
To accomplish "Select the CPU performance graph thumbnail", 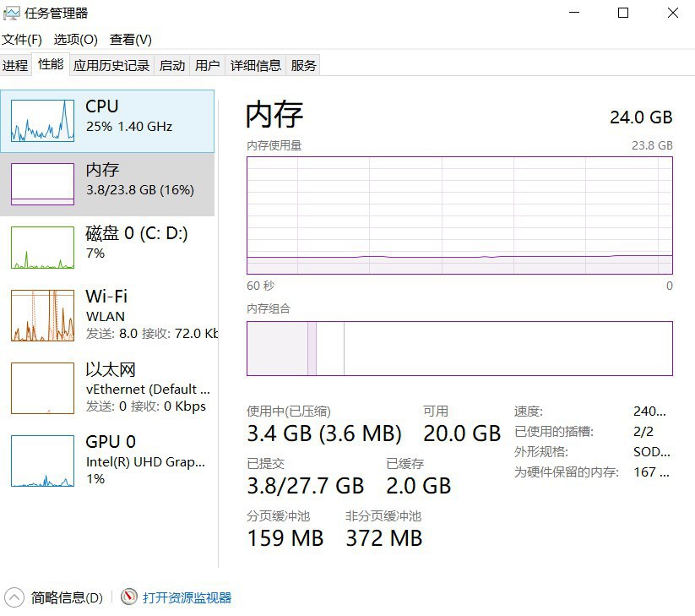I will pos(42,120).
